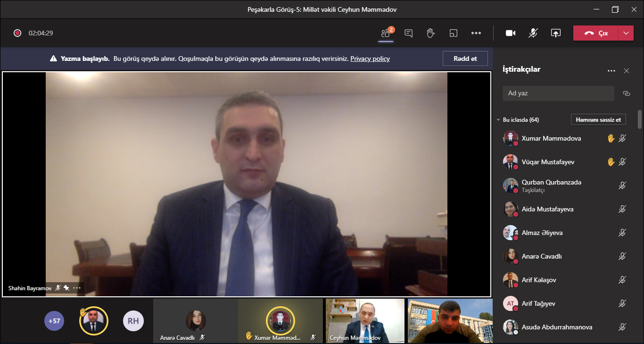Open breakout rooms icon in toolbar
Screen dimensions: 644x344
(x=453, y=33)
